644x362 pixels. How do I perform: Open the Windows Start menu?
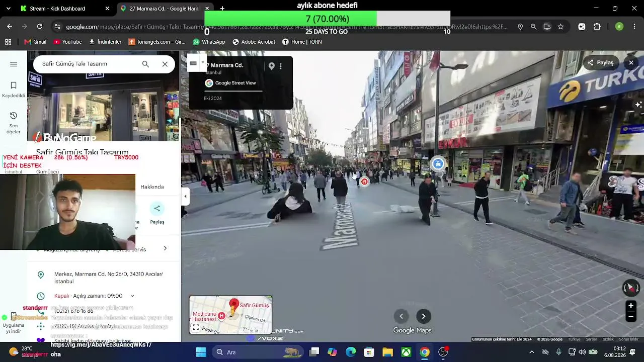[201, 352]
